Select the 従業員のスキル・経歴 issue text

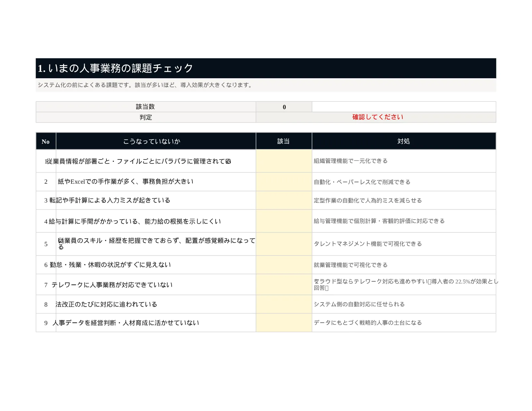[157, 244]
